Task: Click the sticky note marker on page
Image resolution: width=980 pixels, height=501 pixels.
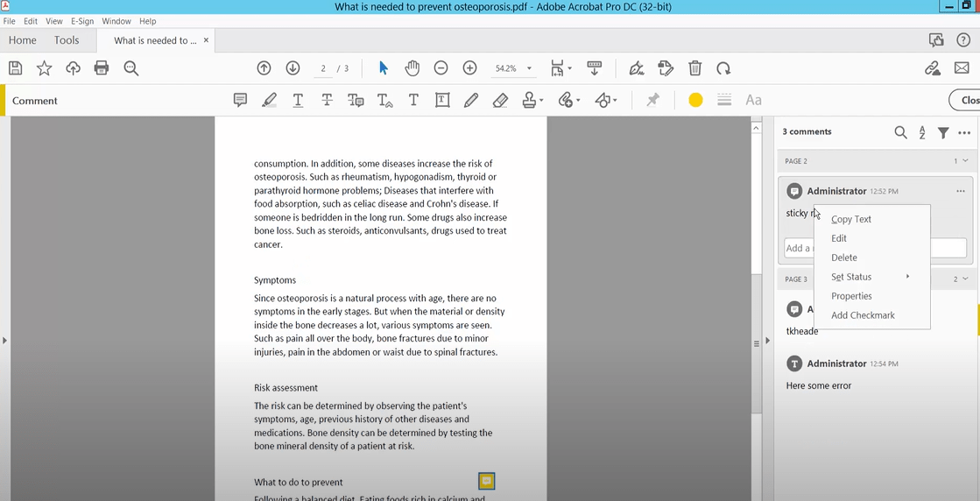Action: click(x=487, y=481)
